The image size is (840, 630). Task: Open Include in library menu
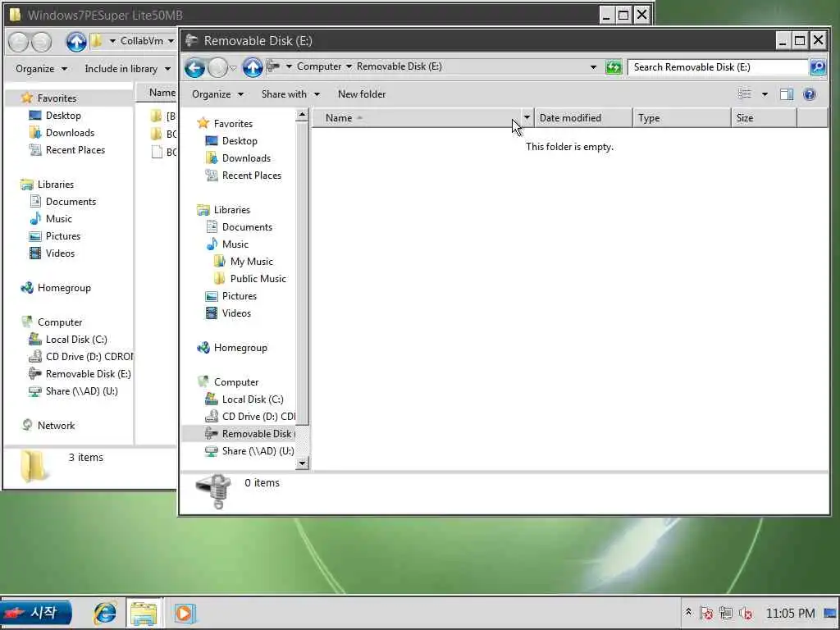(x=127, y=69)
